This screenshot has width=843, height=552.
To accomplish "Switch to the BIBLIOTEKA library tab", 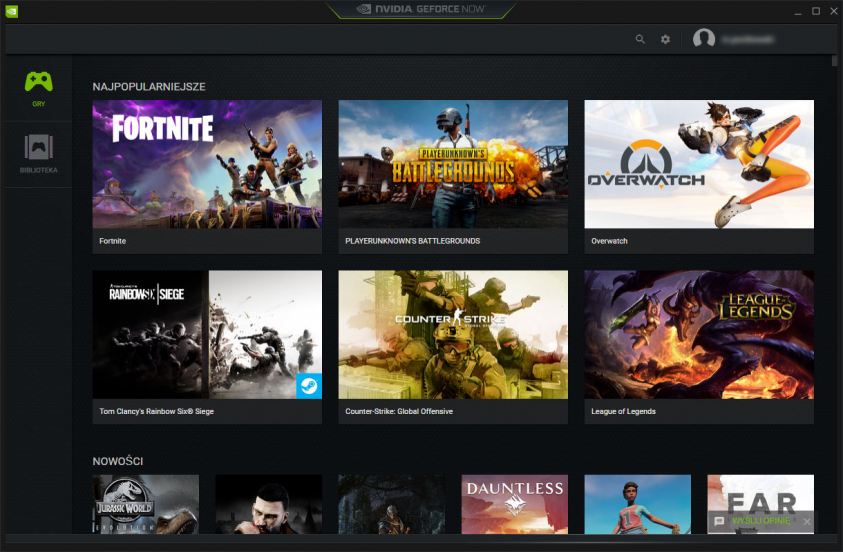I will pyautogui.click(x=39, y=154).
